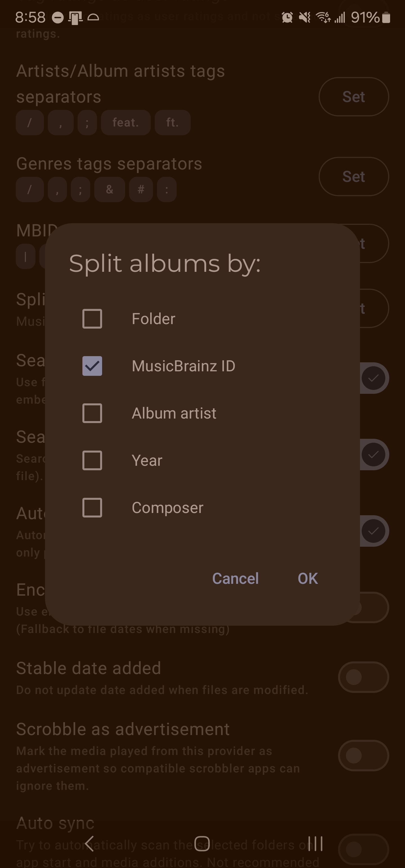The width and height of the screenshot is (405, 868).
Task: Select the Composer option label
Action: click(x=168, y=507)
